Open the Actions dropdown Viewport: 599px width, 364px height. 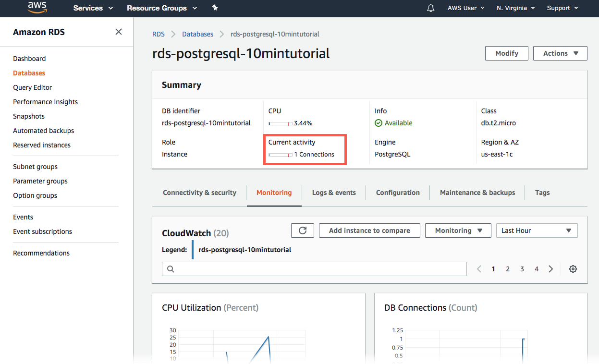pos(560,53)
